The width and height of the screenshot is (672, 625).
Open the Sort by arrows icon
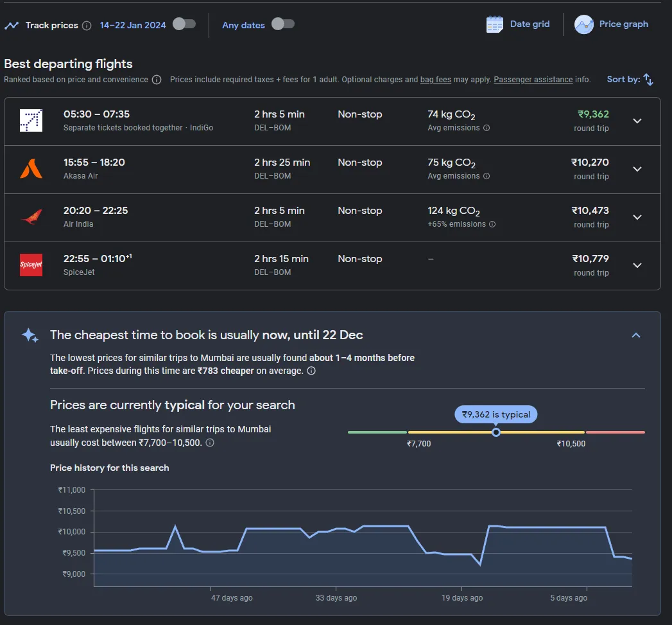[648, 80]
